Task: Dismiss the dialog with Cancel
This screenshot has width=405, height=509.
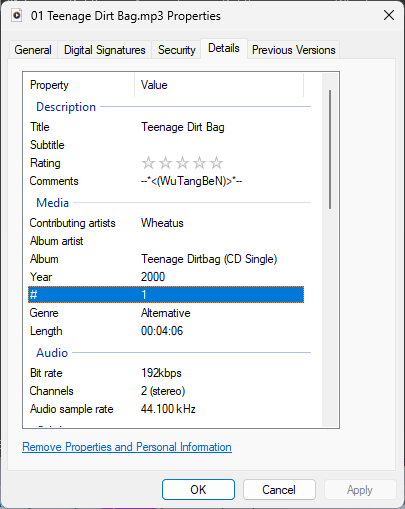Action: click(279, 490)
